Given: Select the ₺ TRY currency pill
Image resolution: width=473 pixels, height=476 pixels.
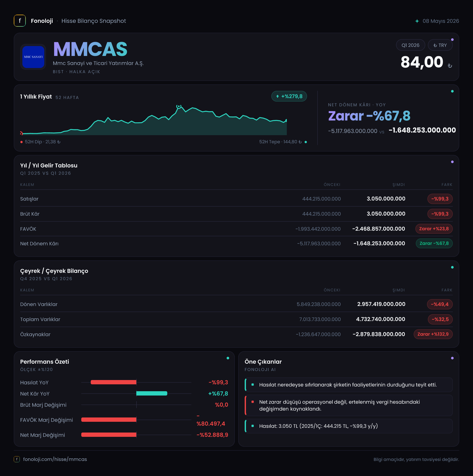Looking at the screenshot, I should pyautogui.click(x=440, y=45).
